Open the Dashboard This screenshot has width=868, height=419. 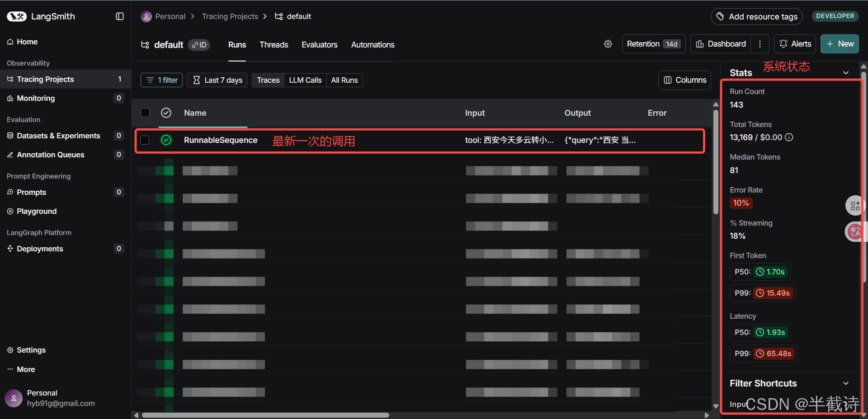721,44
